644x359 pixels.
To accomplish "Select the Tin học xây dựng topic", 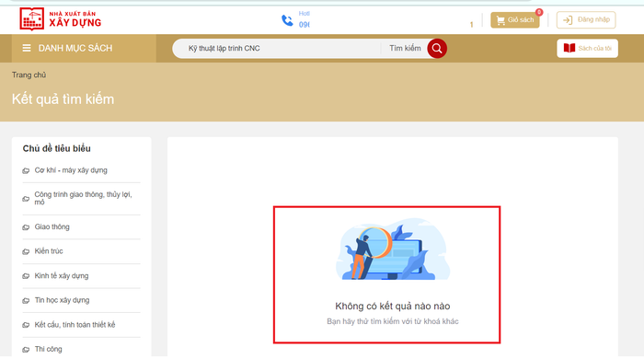I will point(62,300).
